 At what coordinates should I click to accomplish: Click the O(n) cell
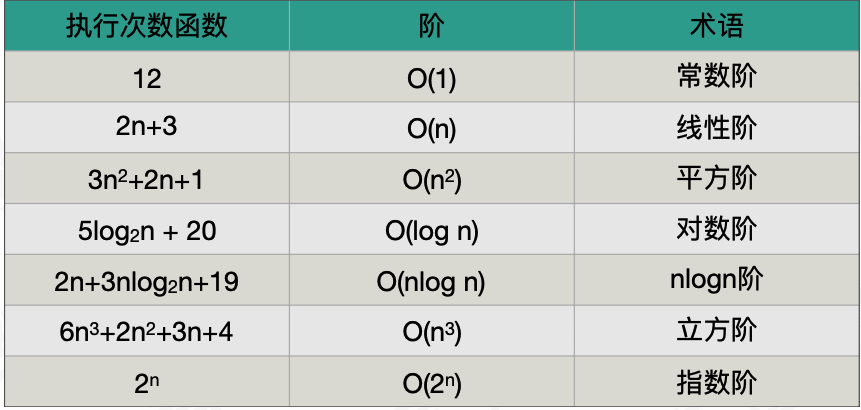tap(432, 127)
